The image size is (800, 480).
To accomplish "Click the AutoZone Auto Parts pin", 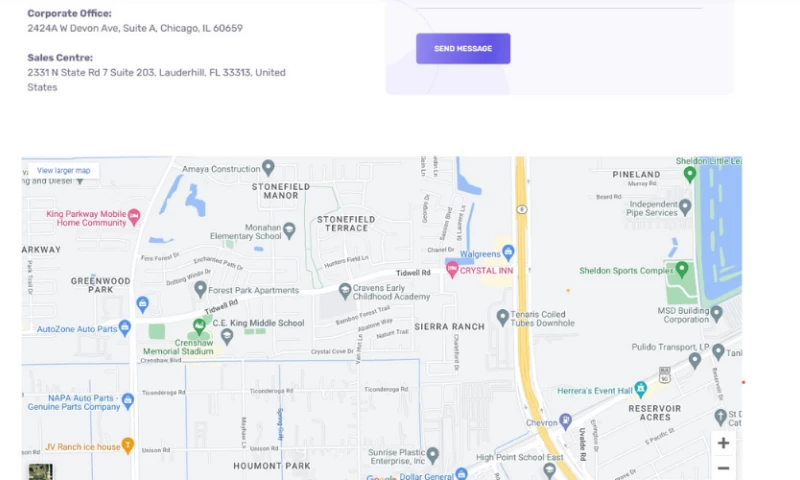I will coord(124,327).
